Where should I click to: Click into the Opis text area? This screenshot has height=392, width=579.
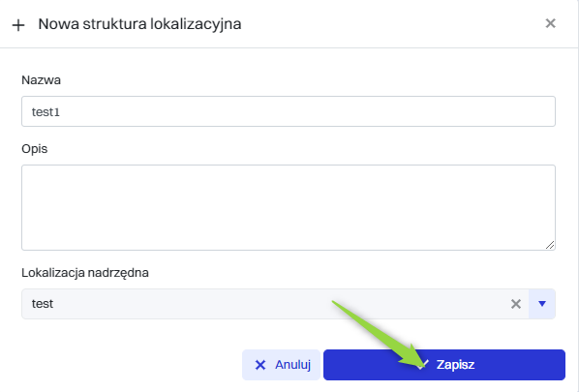(x=289, y=207)
